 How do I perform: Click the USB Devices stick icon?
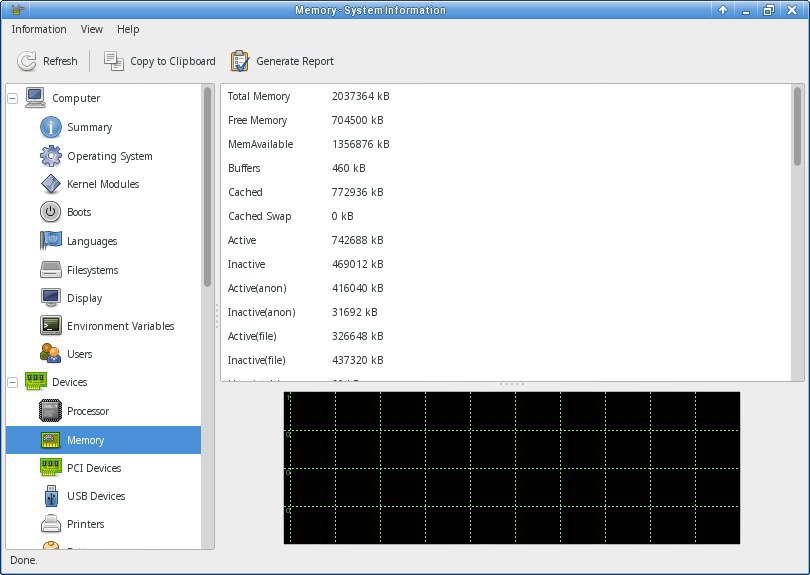tap(51, 496)
